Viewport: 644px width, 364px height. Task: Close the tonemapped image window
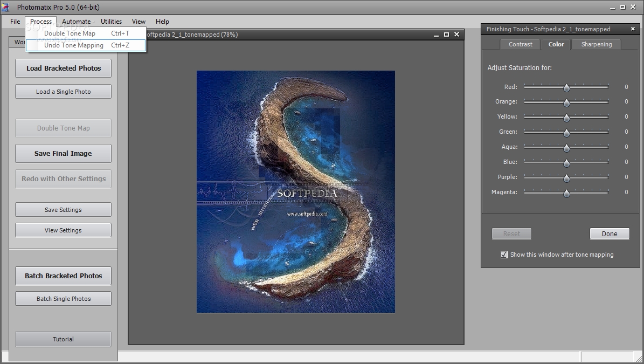(456, 35)
